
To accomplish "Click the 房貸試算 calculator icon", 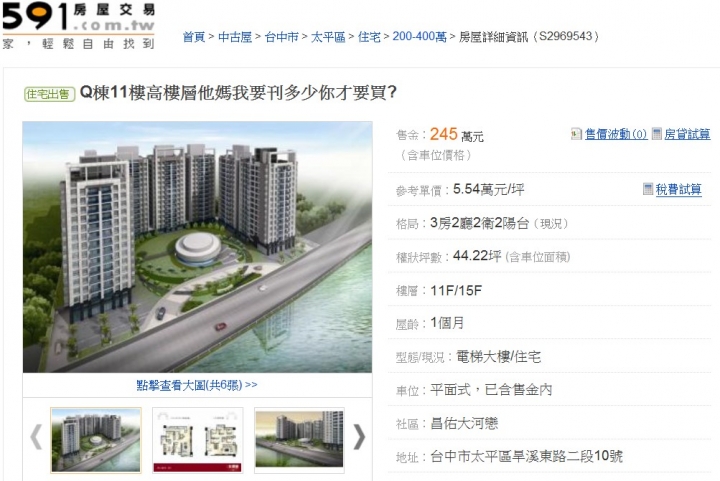I will [x=657, y=134].
